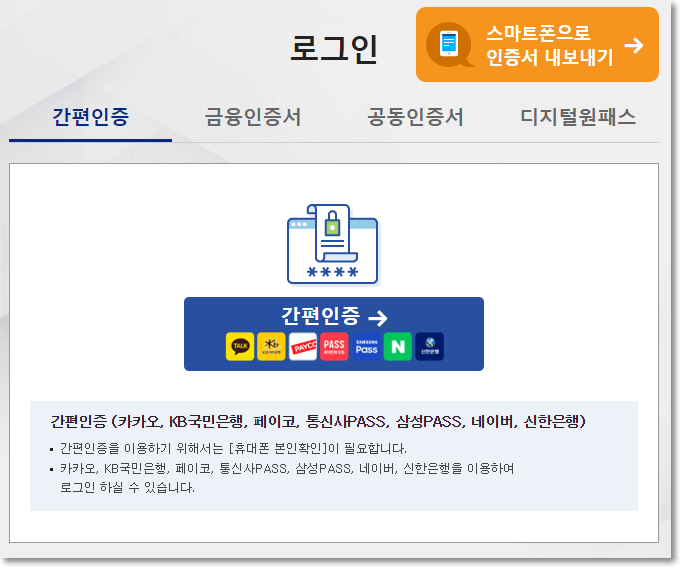Image resolution: width=680 pixels, height=567 pixels.
Task: Click the 로그인 page heading
Action: click(x=334, y=48)
